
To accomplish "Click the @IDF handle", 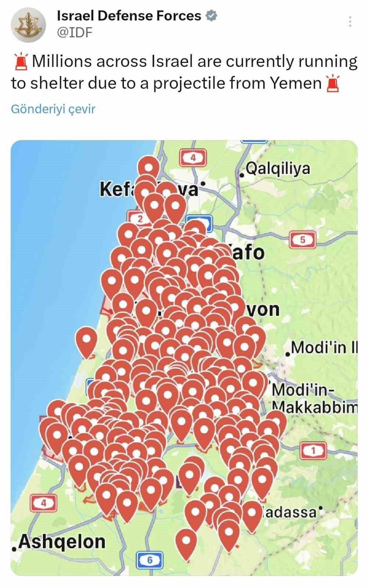I will (x=75, y=33).
